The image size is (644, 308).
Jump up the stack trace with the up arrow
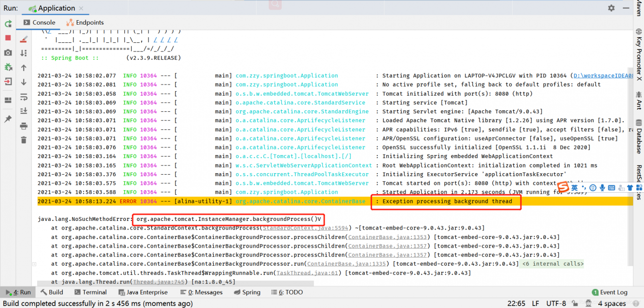pos(24,67)
